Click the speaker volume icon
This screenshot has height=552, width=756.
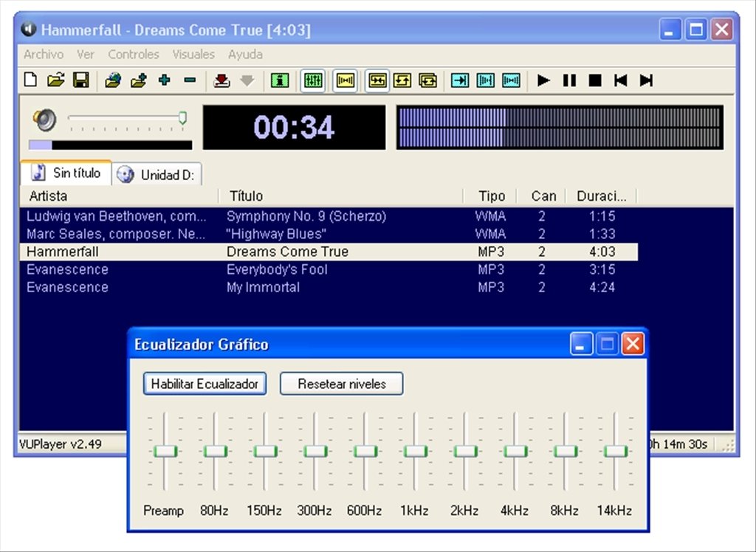pyautogui.click(x=44, y=120)
